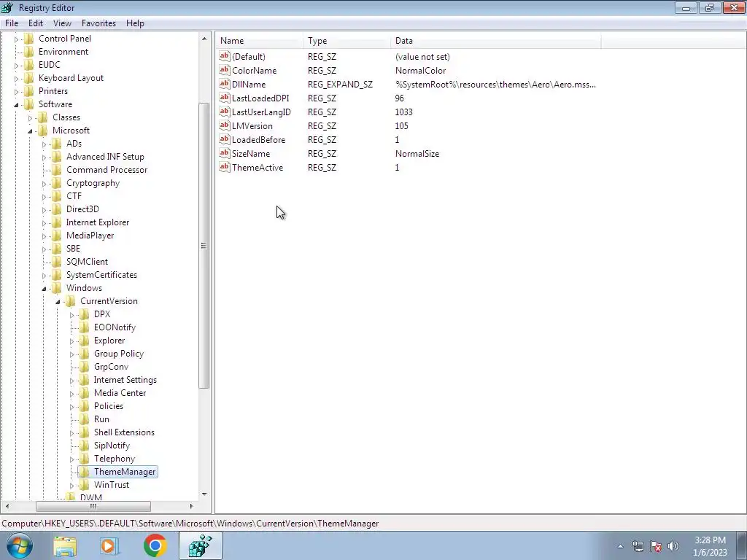Click the Registry Editor taskbar button
This screenshot has height=560, width=747.
pos(200,545)
